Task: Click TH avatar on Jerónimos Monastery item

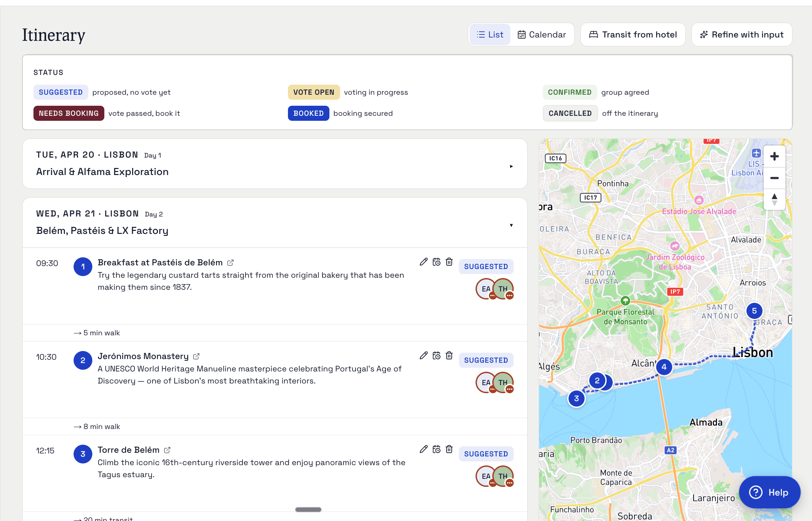Action: [503, 382]
